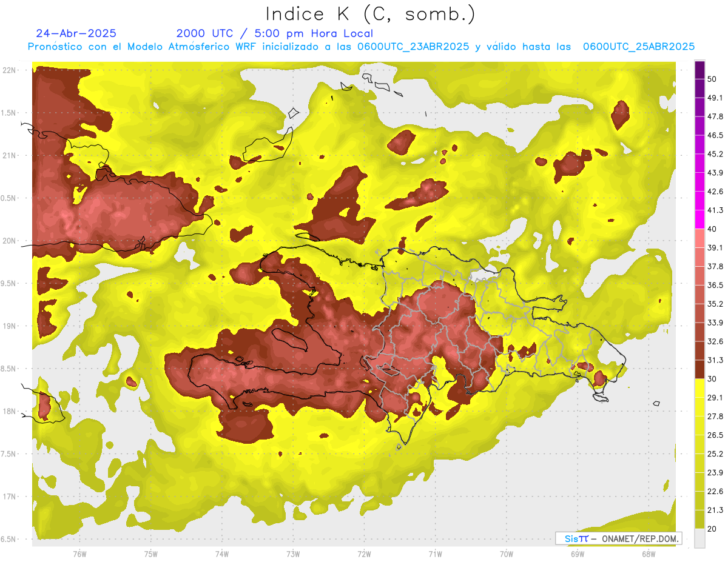Click the date label "24-Abr-2025"

pyautogui.click(x=76, y=33)
